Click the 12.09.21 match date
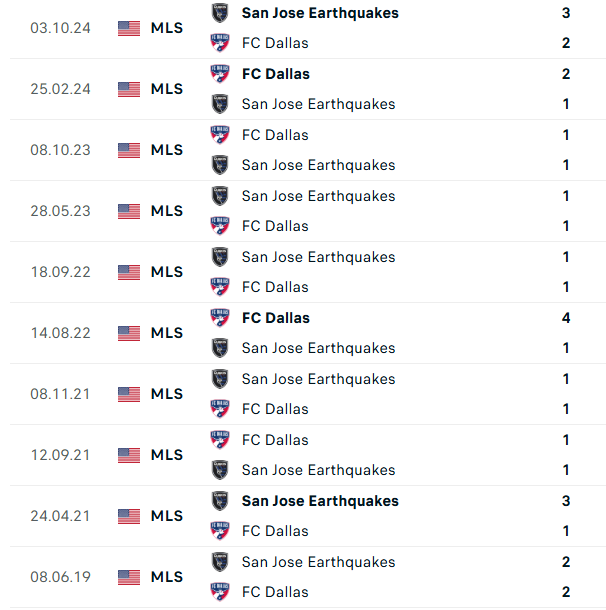 point(60,455)
